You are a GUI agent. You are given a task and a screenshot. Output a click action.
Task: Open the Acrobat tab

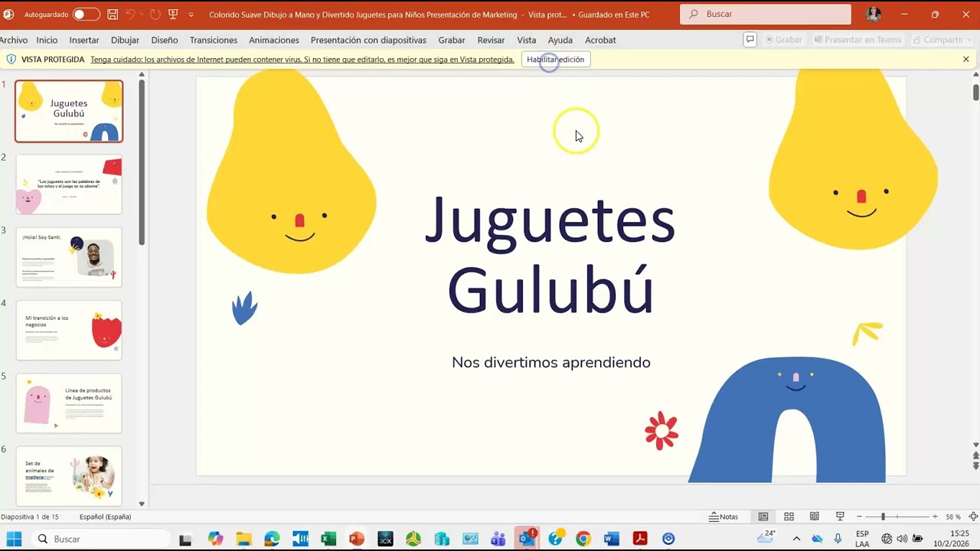click(600, 40)
